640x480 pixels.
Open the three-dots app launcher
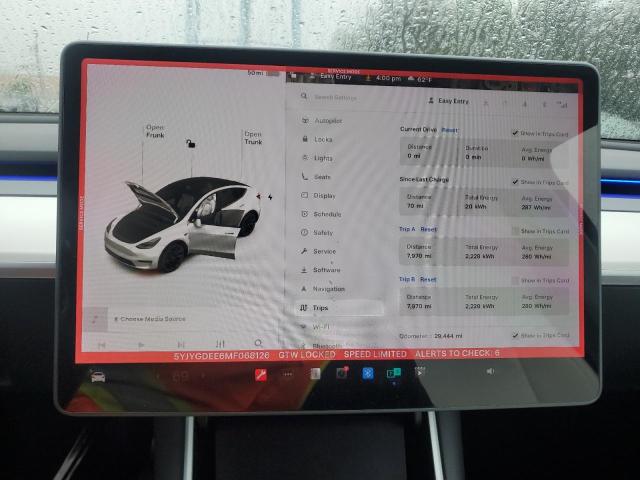point(288,374)
